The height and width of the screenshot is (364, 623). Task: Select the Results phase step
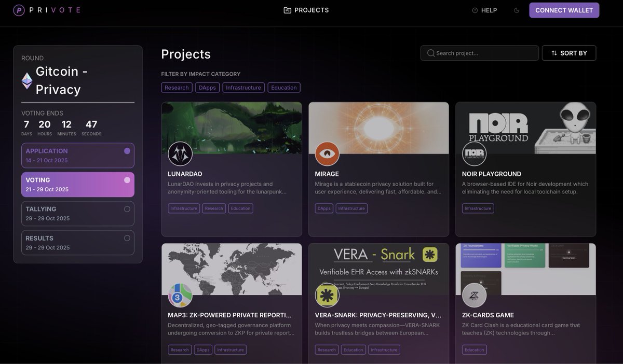[78, 243]
